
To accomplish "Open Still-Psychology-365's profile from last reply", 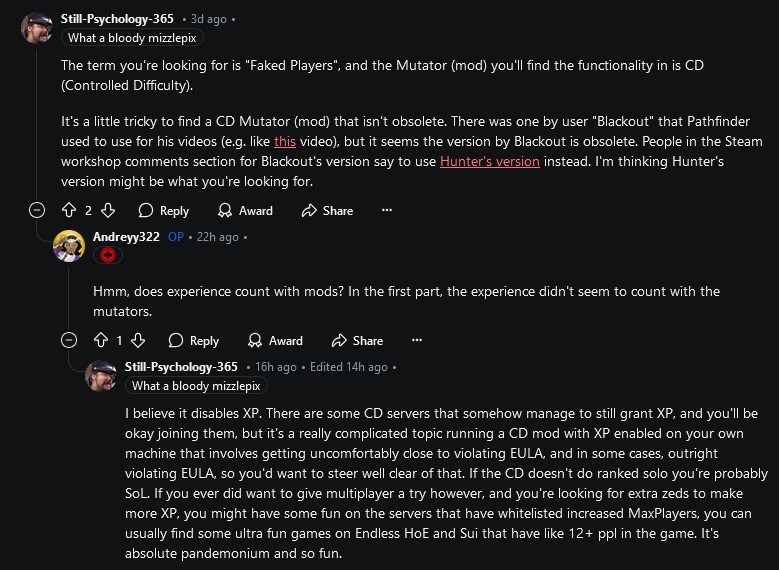I will [181, 367].
